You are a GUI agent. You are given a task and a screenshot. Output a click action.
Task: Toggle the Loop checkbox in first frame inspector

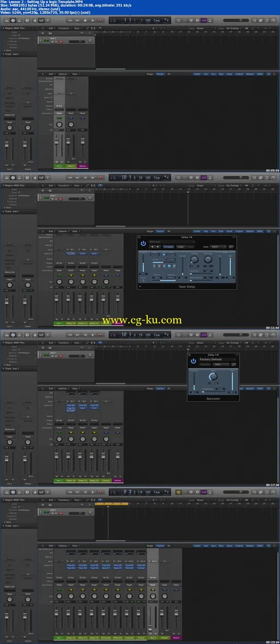(x=19, y=35)
